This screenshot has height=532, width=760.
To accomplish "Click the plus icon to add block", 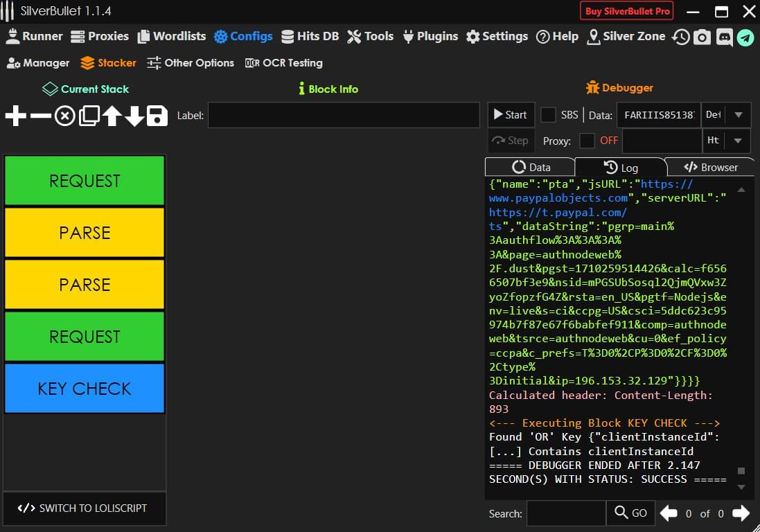I will pyautogui.click(x=15, y=116).
